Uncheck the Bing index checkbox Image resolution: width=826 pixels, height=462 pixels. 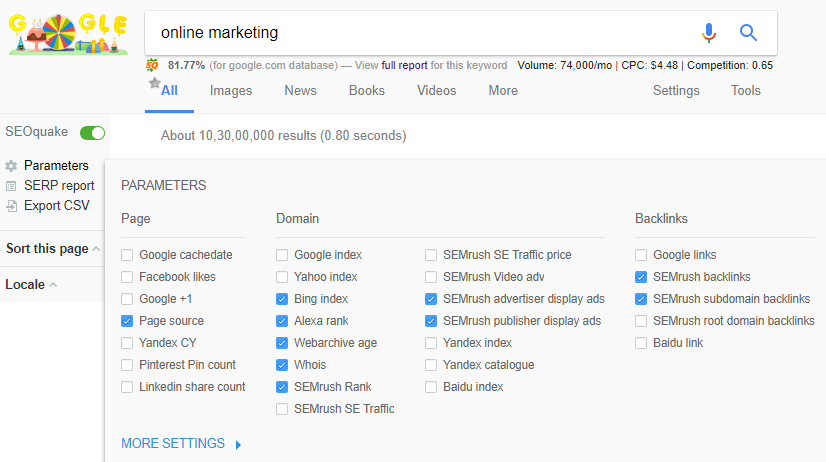tap(282, 299)
